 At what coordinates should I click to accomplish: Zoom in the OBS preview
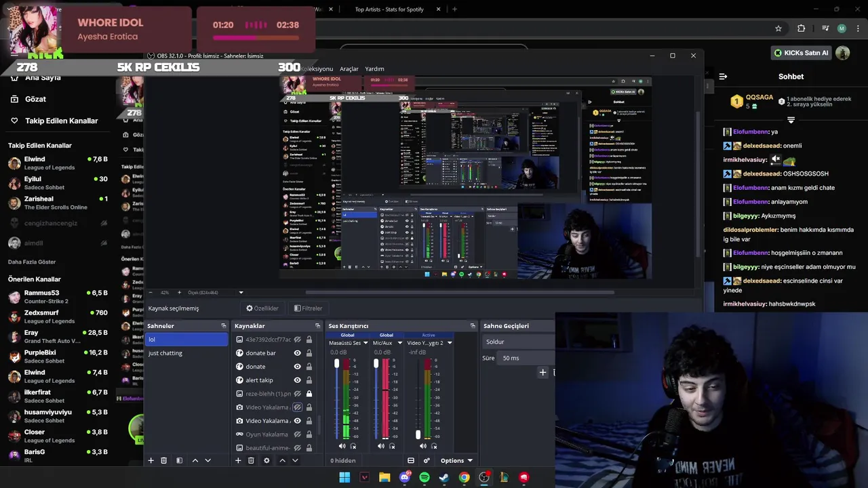pos(179,292)
